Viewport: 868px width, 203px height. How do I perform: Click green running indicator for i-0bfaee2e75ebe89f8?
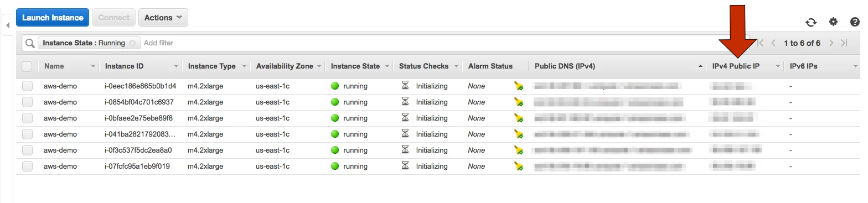point(335,118)
